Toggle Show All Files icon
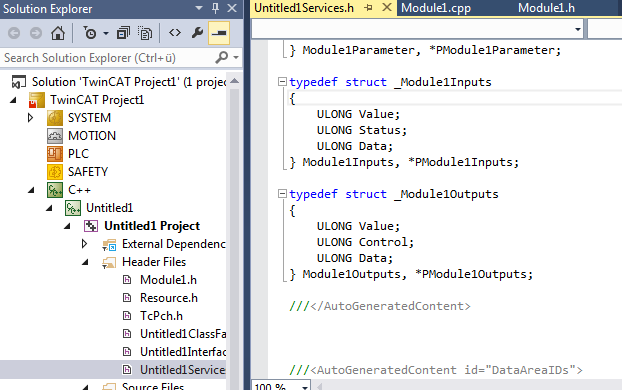Viewport: 622px width, 390px height. coord(145,33)
